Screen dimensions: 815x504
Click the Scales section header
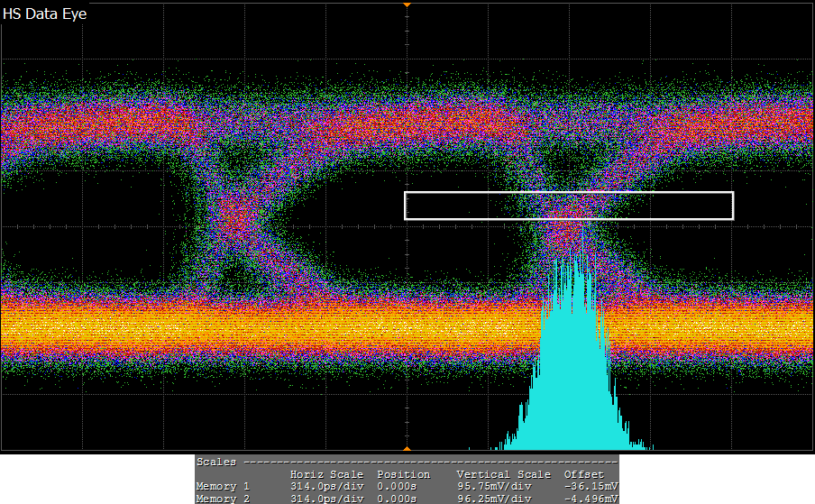coord(216,462)
